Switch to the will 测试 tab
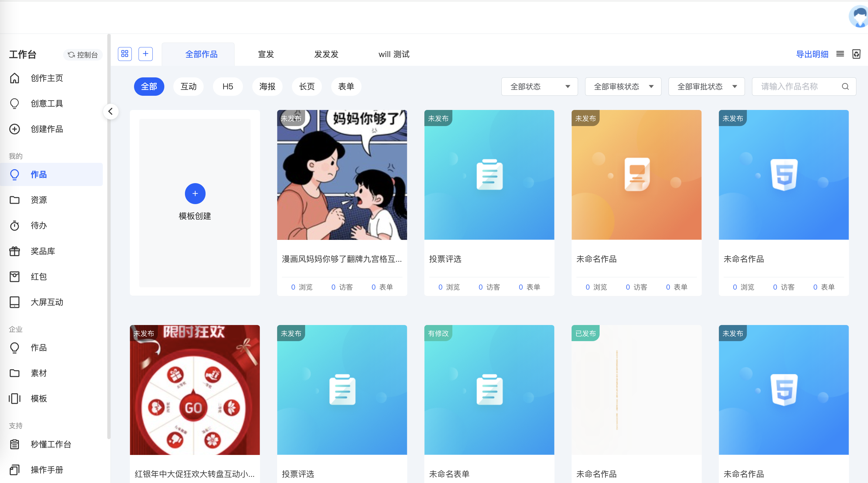Image resolution: width=868 pixels, height=483 pixels. click(394, 54)
